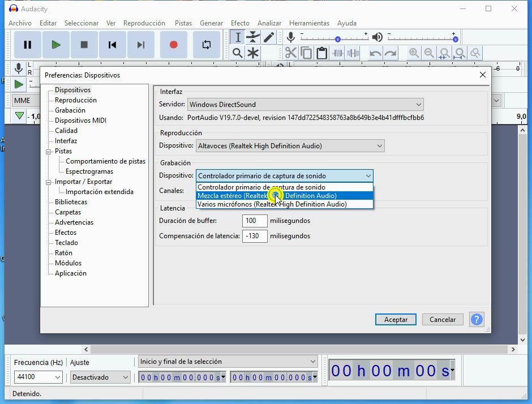The height and width of the screenshot is (404, 532).
Task: Click the blue help question mark button
Action: click(477, 319)
